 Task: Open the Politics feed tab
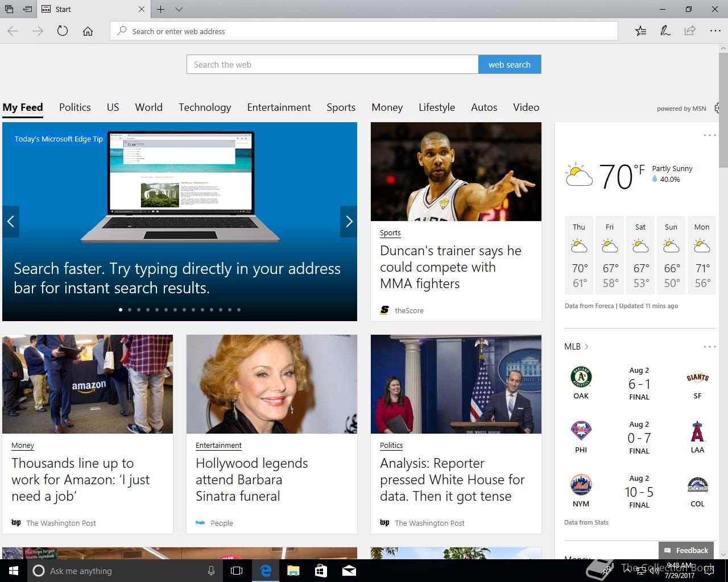(75, 107)
